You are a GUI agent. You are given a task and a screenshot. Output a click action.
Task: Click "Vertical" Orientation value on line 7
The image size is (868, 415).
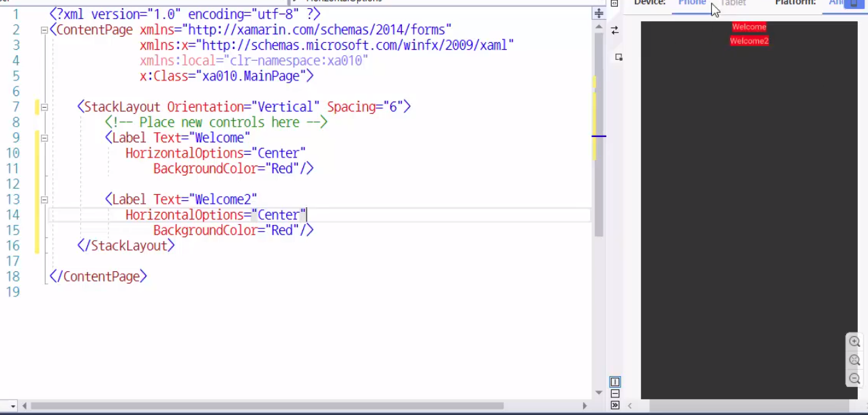pyautogui.click(x=285, y=107)
